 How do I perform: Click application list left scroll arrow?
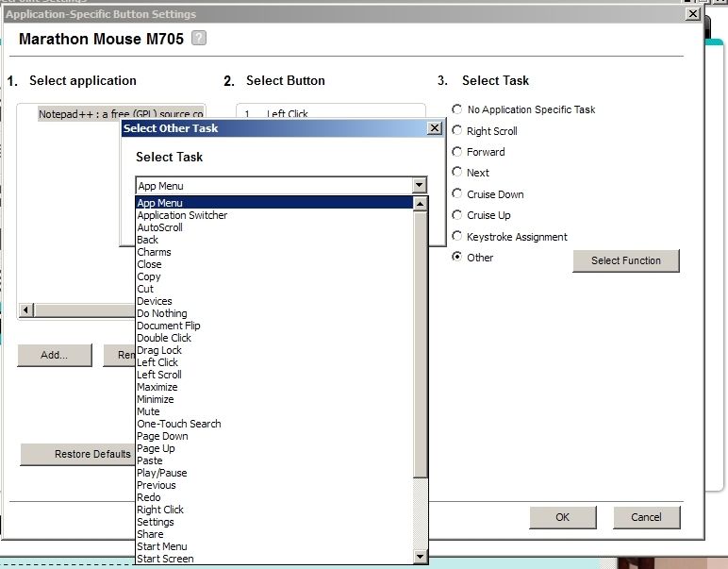(x=26, y=310)
